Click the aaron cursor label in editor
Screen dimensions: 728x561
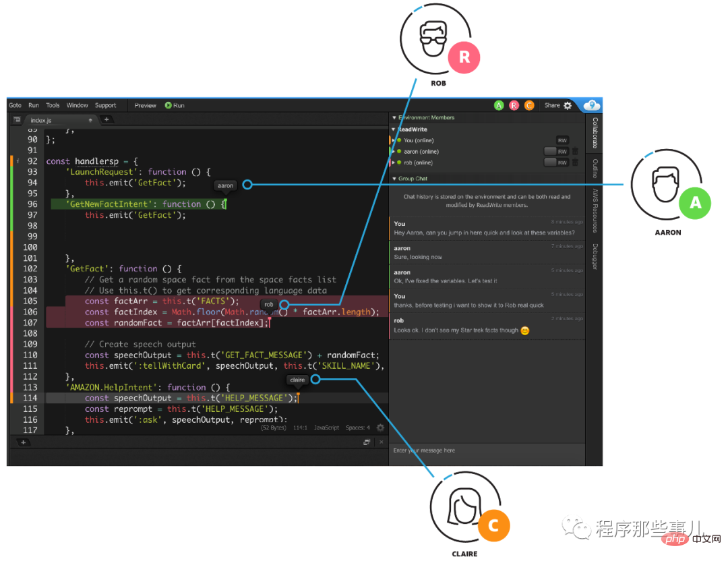tap(226, 185)
